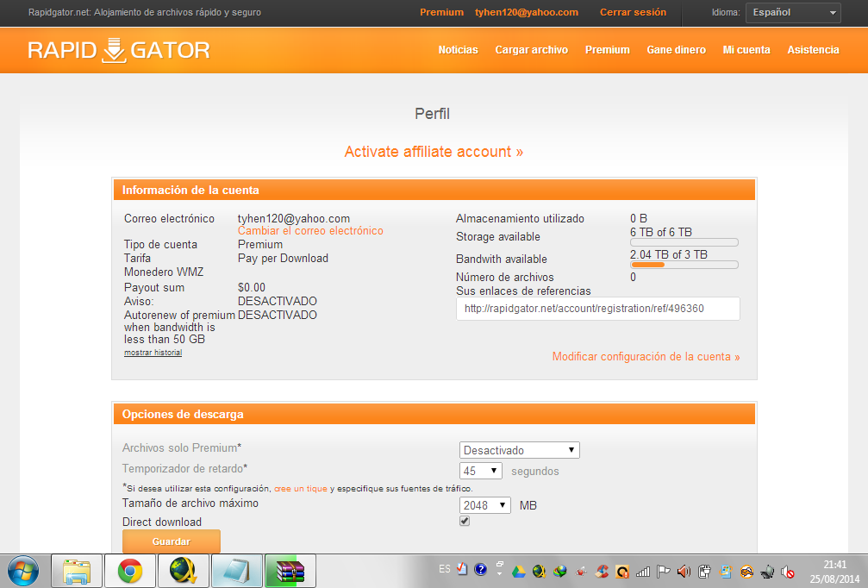The image size is (868, 588).
Task: Click the Storage available progress bar
Action: click(x=684, y=242)
